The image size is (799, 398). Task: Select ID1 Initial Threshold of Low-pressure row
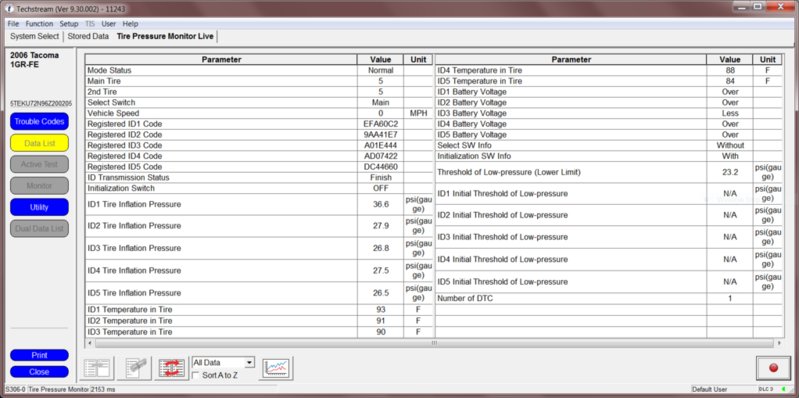coord(608,194)
